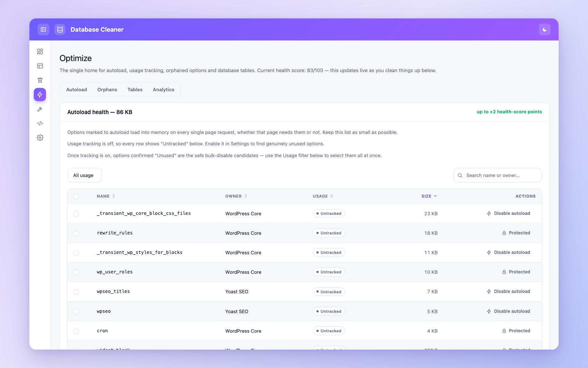
Task: Open the settings gear icon in sidebar
Action: [x=40, y=138]
